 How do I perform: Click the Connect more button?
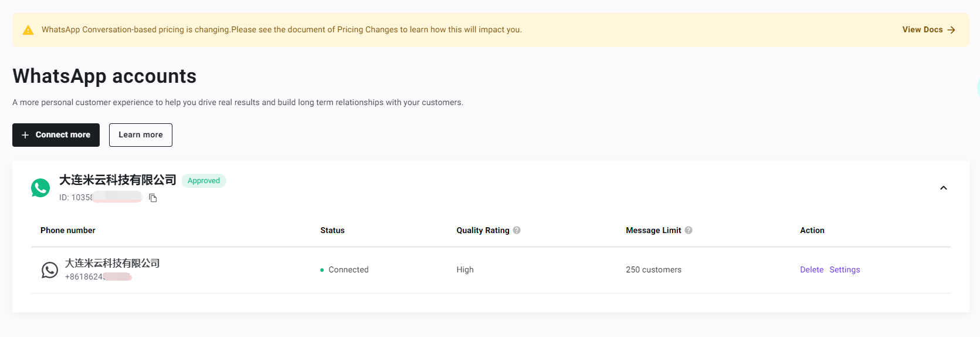[x=56, y=135]
